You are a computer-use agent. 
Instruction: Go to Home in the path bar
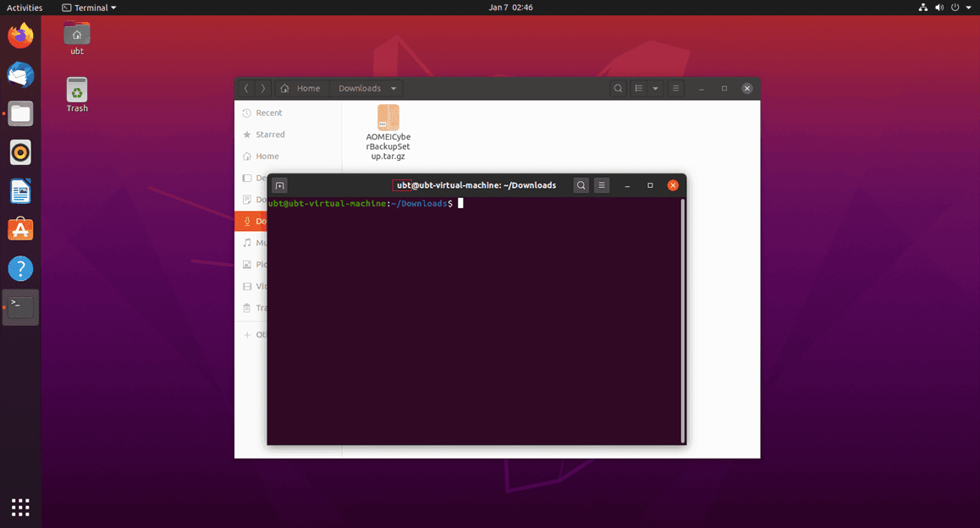[x=300, y=88]
